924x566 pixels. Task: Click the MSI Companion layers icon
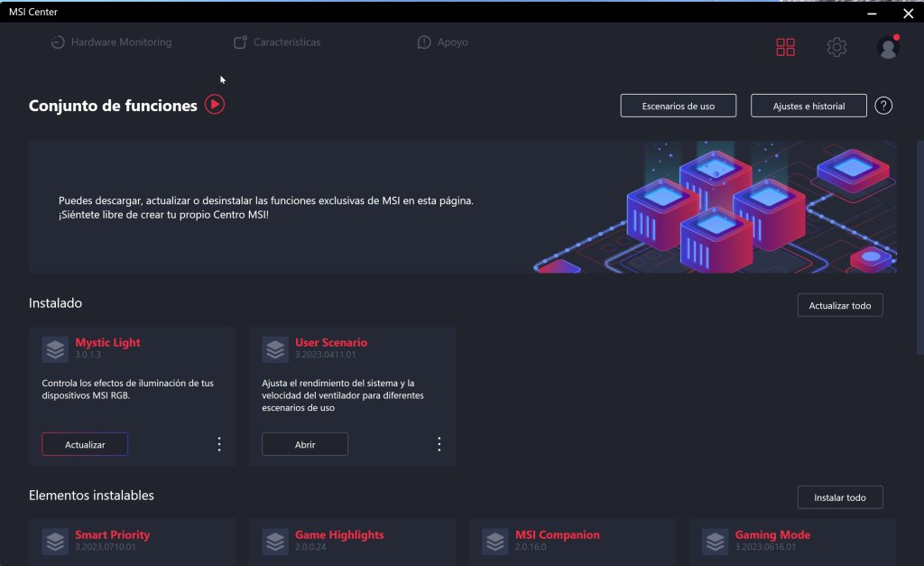point(495,542)
